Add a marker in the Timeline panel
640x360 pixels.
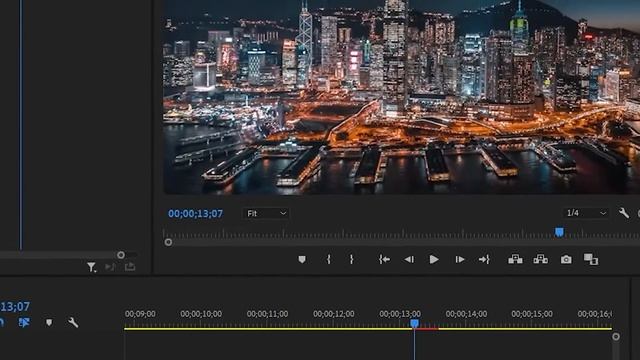[x=49, y=322]
